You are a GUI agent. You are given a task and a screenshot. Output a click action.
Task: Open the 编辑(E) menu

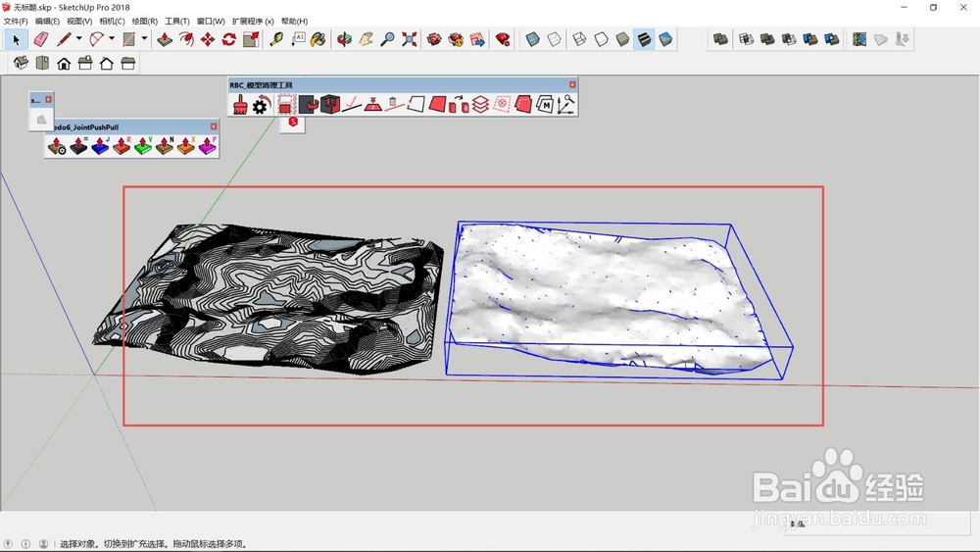(47, 22)
